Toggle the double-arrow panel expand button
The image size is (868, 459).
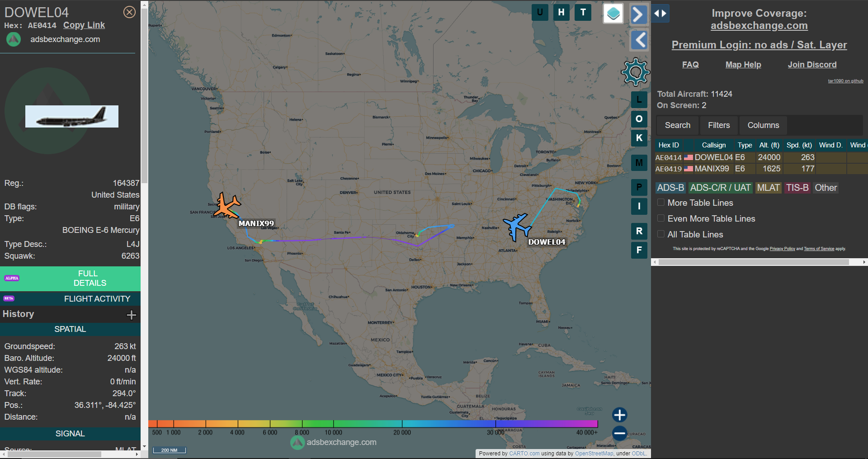click(660, 13)
